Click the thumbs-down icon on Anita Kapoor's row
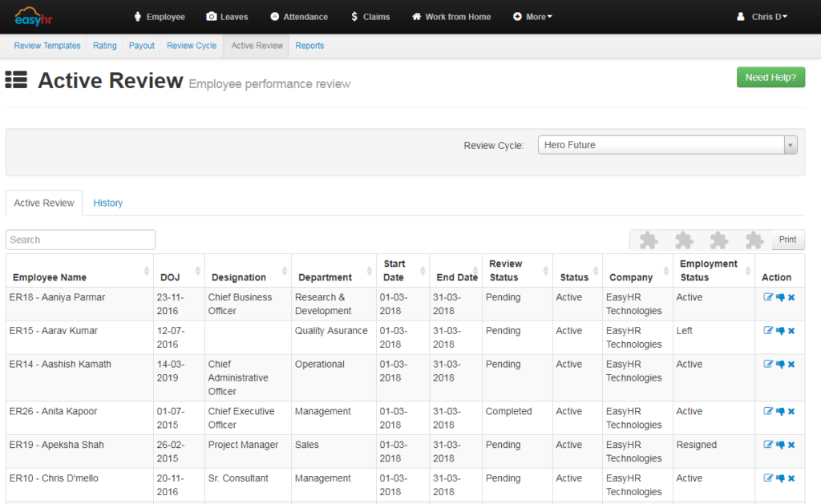Image resolution: width=821 pixels, height=504 pixels. [x=779, y=411]
